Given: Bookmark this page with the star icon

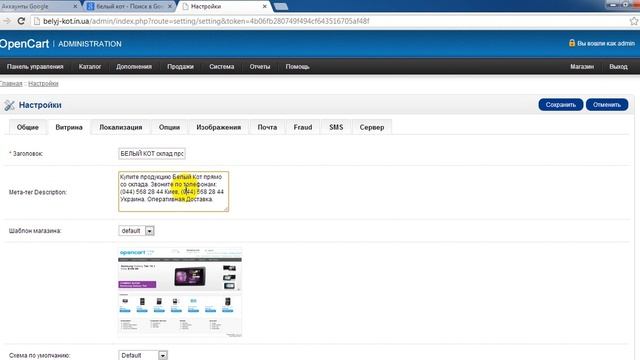Looking at the screenshot, I should pyautogui.click(x=634, y=21).
